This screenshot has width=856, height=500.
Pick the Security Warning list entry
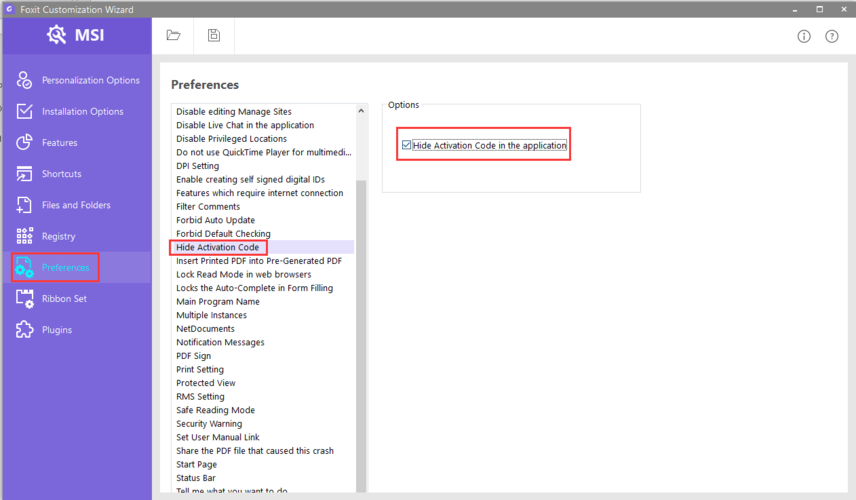(209, 424)
